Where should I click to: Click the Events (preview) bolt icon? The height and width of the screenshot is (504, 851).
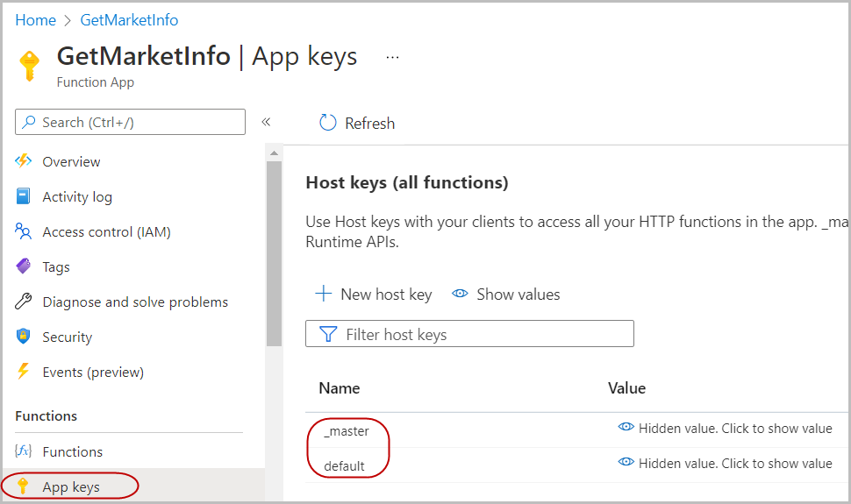(x=24, y=372)
